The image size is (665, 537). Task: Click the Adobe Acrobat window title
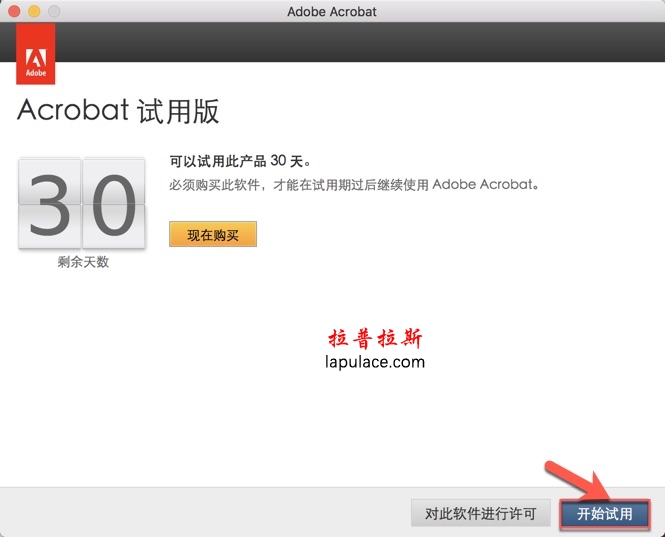[x=332, y=11]
